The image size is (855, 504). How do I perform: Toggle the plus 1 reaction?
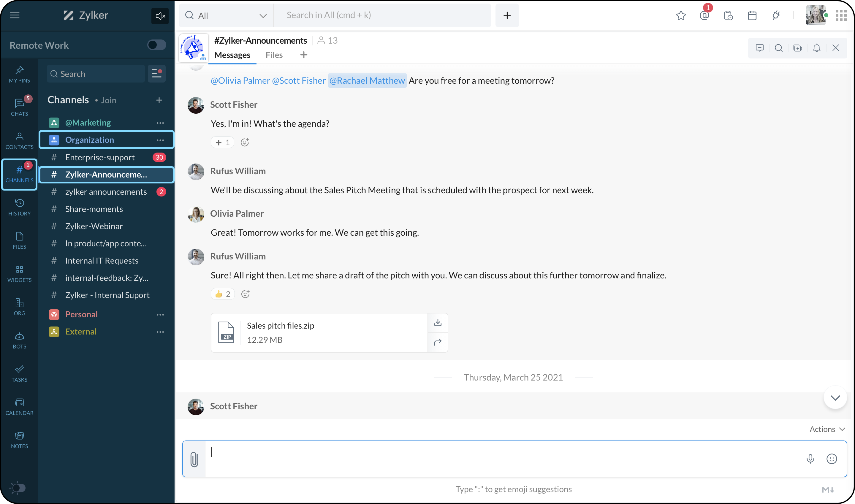[x=222, y=142]
